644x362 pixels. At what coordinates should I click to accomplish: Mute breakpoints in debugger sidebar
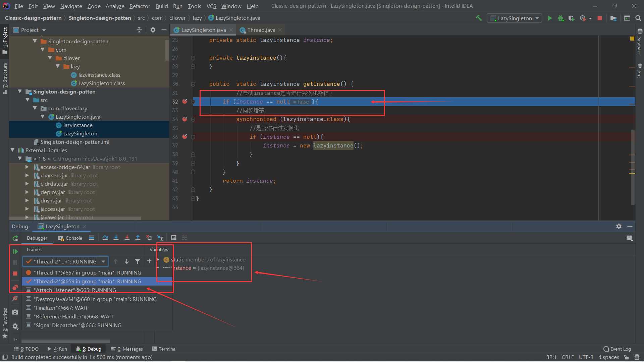[15, 298]
